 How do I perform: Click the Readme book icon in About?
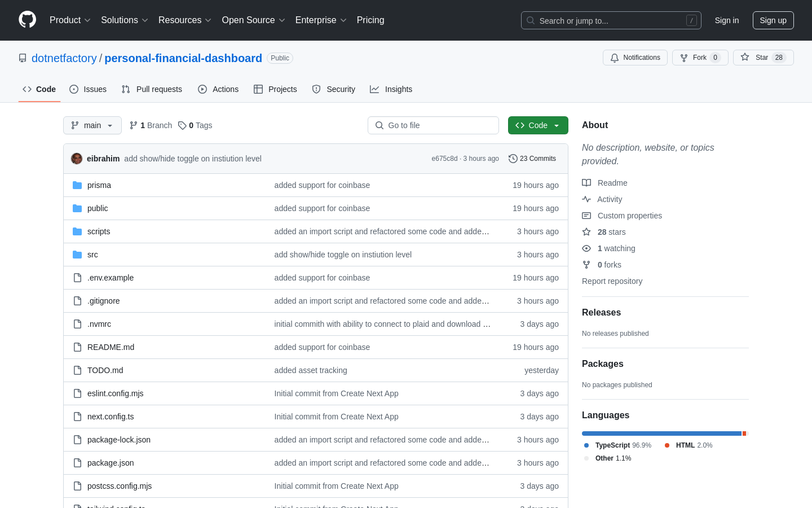tap(586, 183)
